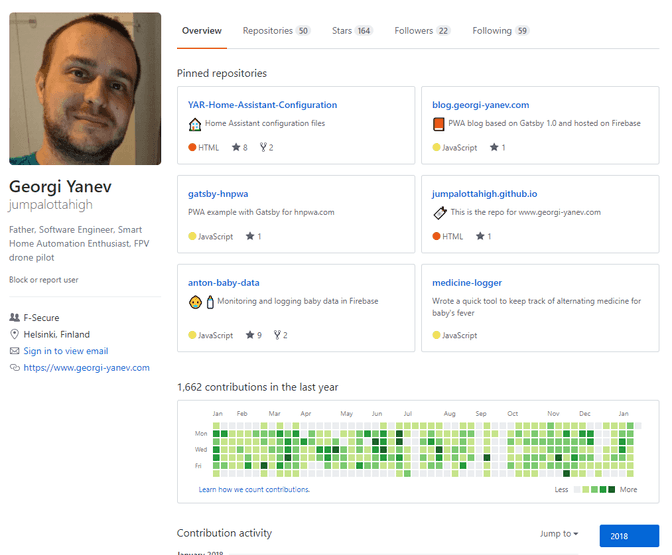This screenshot has width=672, height=555.
Task: Click the fork icon on anton-baby-data card
Action: pyautogui.click(x=277, y=335)
